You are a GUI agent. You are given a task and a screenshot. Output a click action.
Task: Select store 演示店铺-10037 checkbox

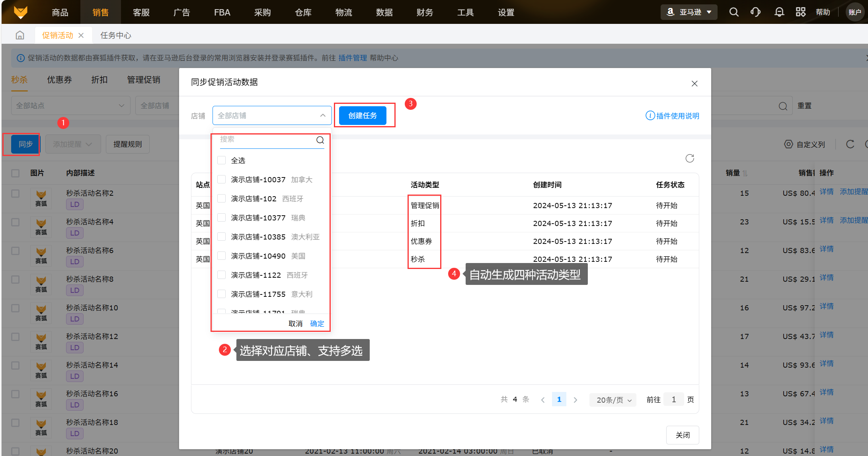(x=222, y=179)
